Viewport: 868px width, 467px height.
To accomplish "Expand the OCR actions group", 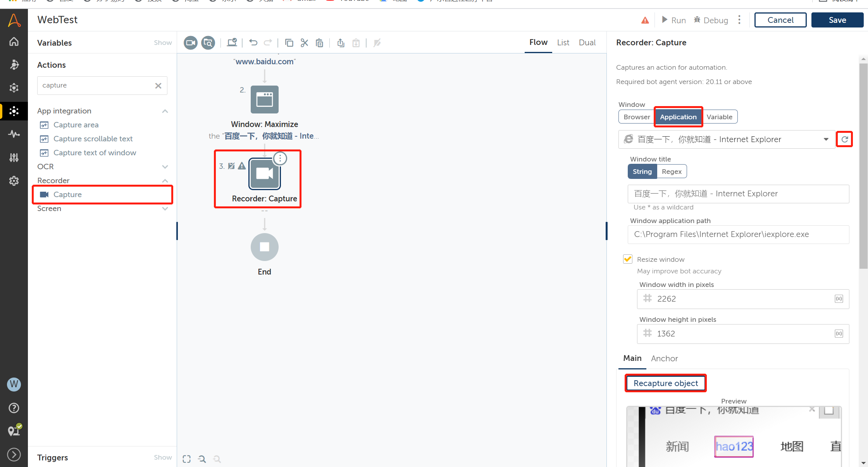I will click(165, 167).
